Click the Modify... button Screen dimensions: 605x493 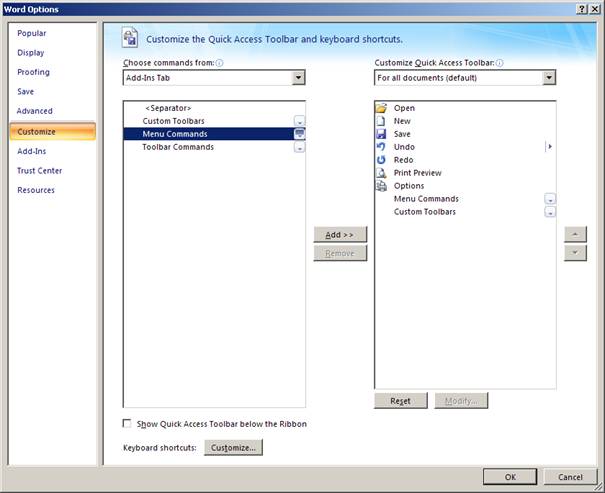coord(461,401)
